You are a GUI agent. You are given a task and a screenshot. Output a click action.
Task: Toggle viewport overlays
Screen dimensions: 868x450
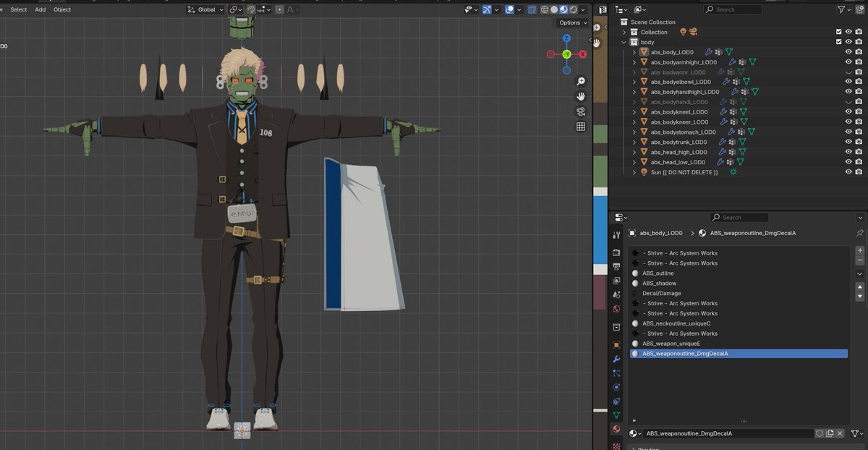(510, 9)
